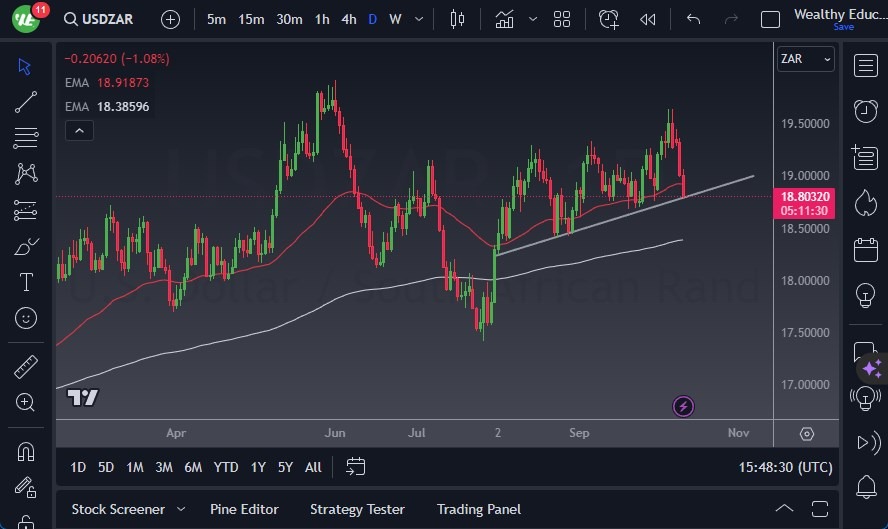
Task: Toggle magnet mode on
Action: pos(26,451)
